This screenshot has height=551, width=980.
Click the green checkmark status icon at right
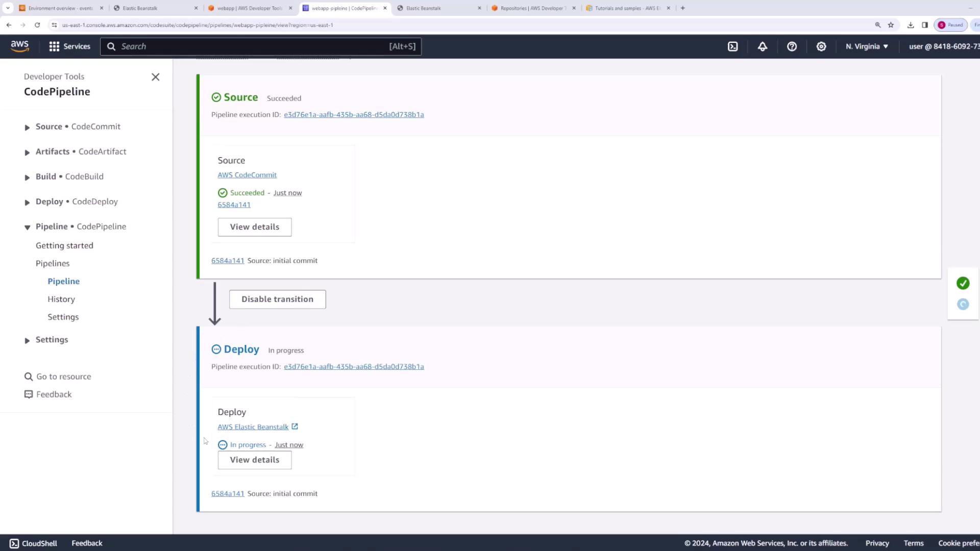(963, 283)
